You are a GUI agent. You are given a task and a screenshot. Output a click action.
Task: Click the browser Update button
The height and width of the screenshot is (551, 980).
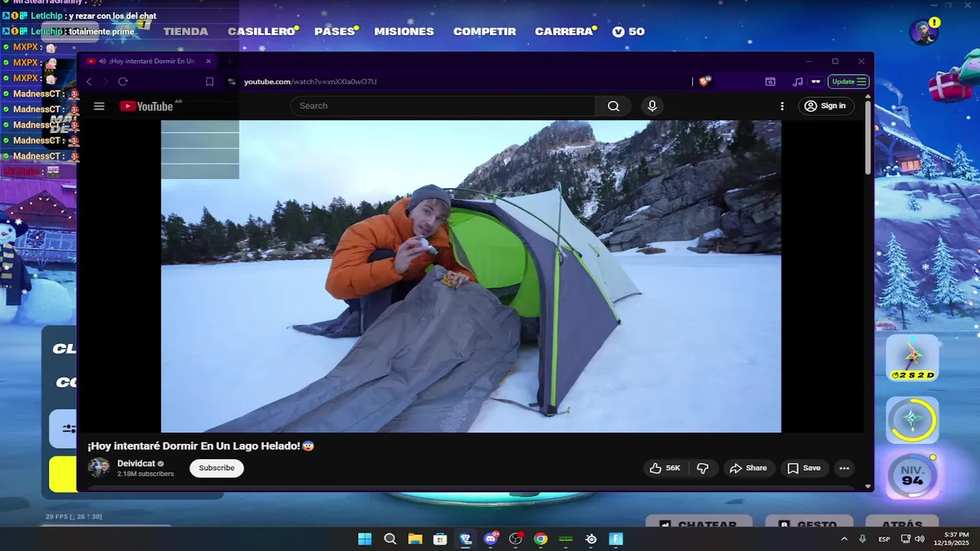[848, 82]
